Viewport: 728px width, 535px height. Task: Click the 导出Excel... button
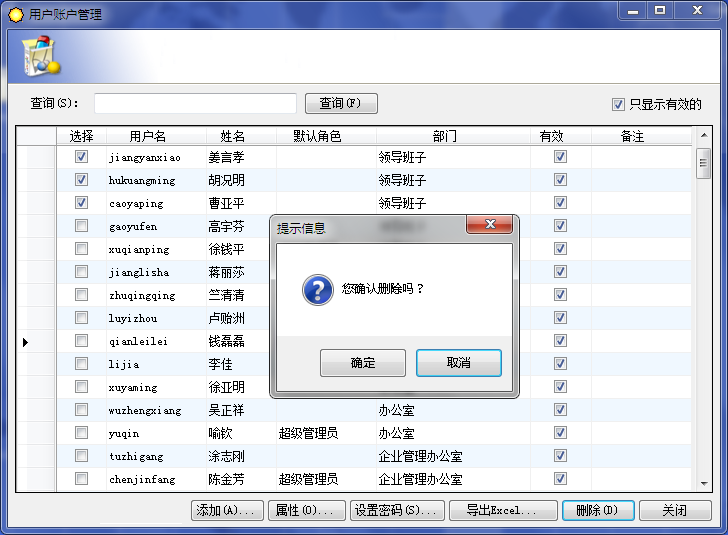(x=503, y=510)
